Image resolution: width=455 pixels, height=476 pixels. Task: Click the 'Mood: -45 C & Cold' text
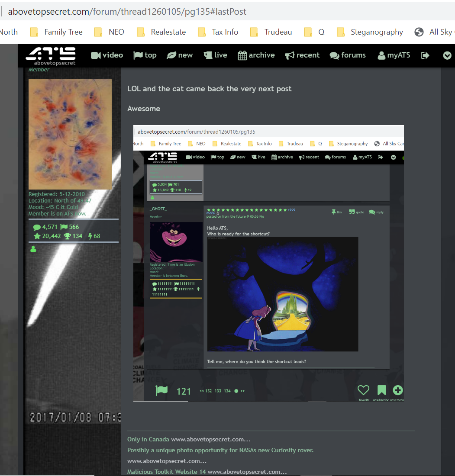(53, 207)
